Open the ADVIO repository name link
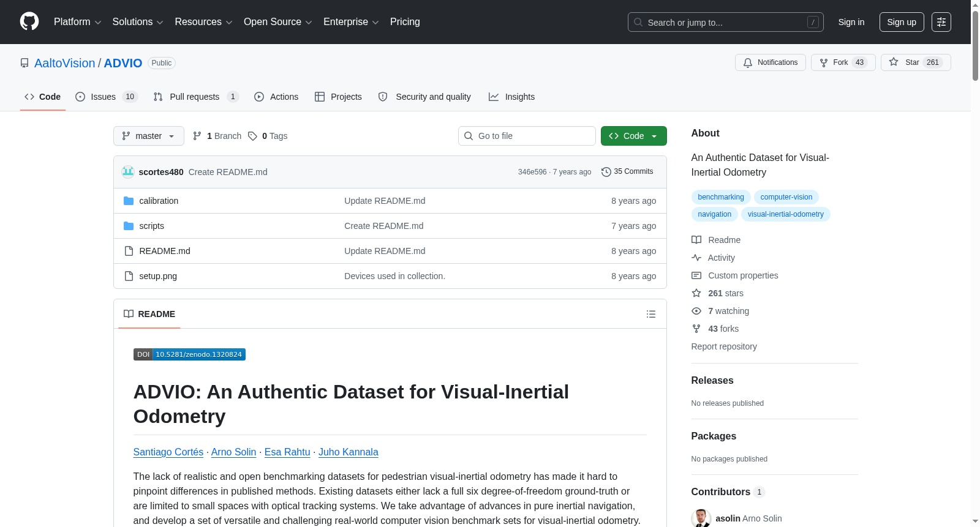This screenshot has width=980, height=527. tap(123, 63)
